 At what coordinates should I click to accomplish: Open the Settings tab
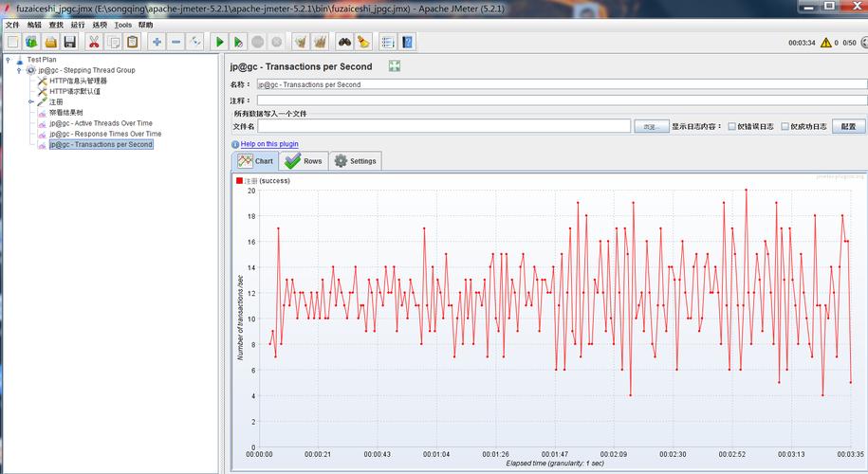(355, 161)
